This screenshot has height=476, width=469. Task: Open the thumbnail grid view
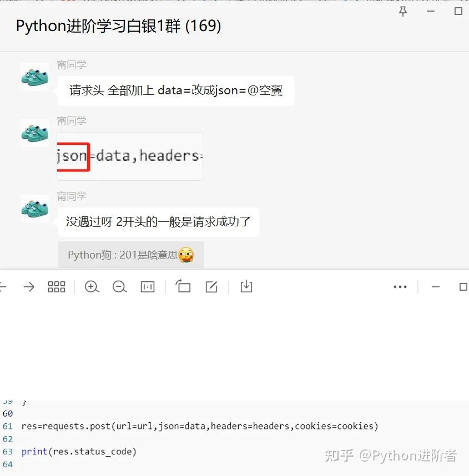[56, 287]
